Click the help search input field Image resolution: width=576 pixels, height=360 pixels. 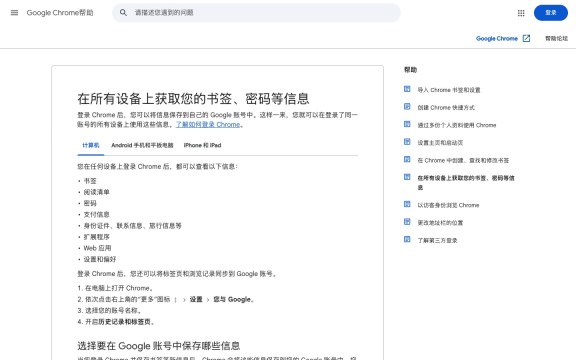[x=256, y=13]
